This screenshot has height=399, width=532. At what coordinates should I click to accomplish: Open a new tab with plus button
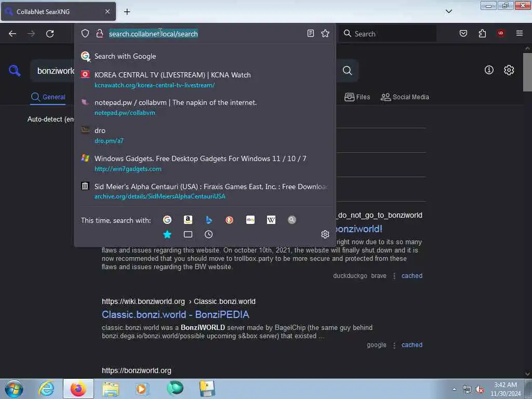click(127, 12)
